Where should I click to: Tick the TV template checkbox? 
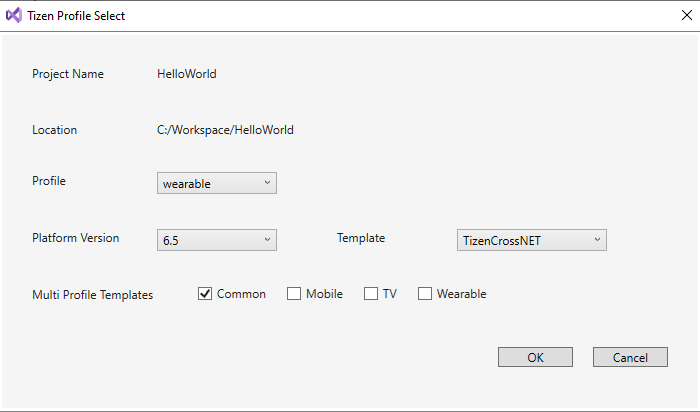[371, 294]
